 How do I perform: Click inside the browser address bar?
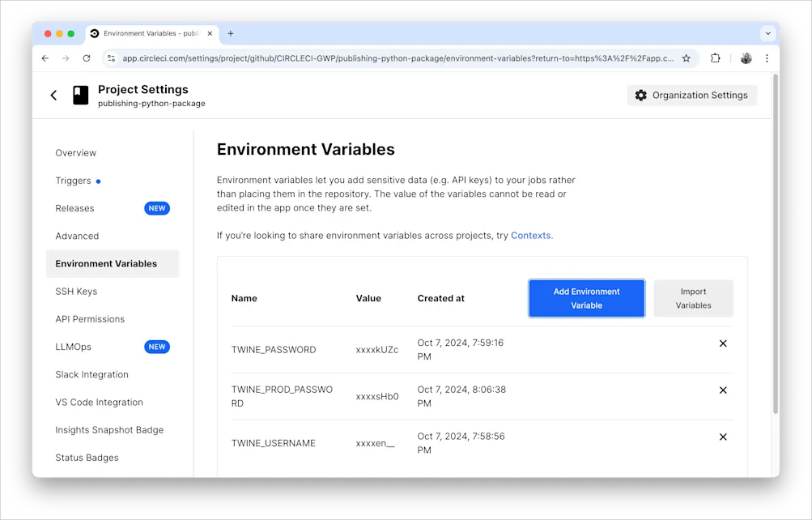(x=364, y=58)
